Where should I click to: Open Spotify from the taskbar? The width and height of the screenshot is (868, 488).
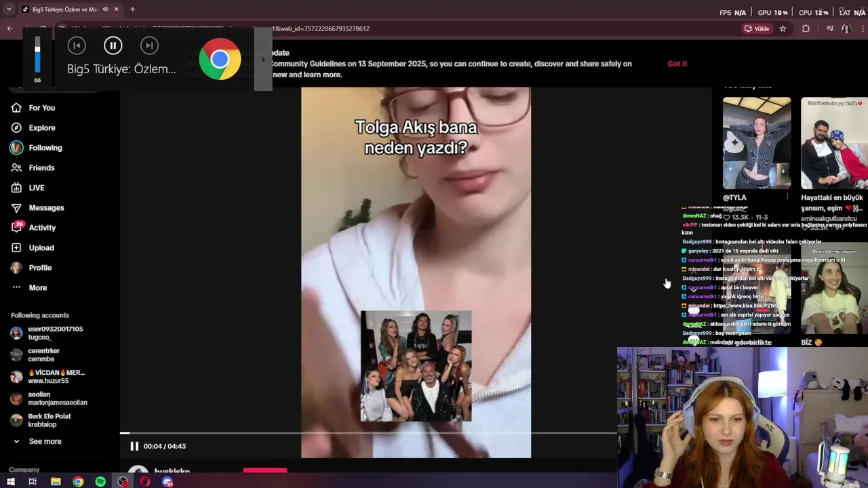click(100, 482)
